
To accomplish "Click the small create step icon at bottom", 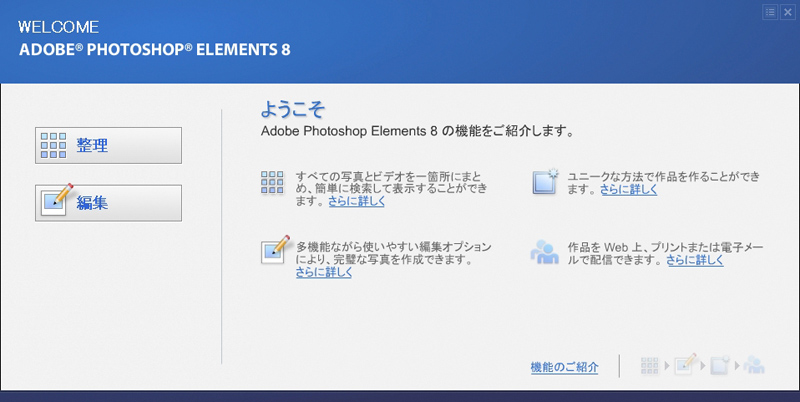I will [720, 365].
